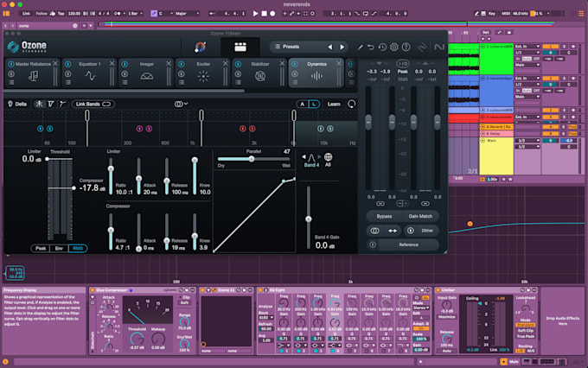Open the Ozone Master Assistant icon
The image size is (588, 368).
point(201,47)
